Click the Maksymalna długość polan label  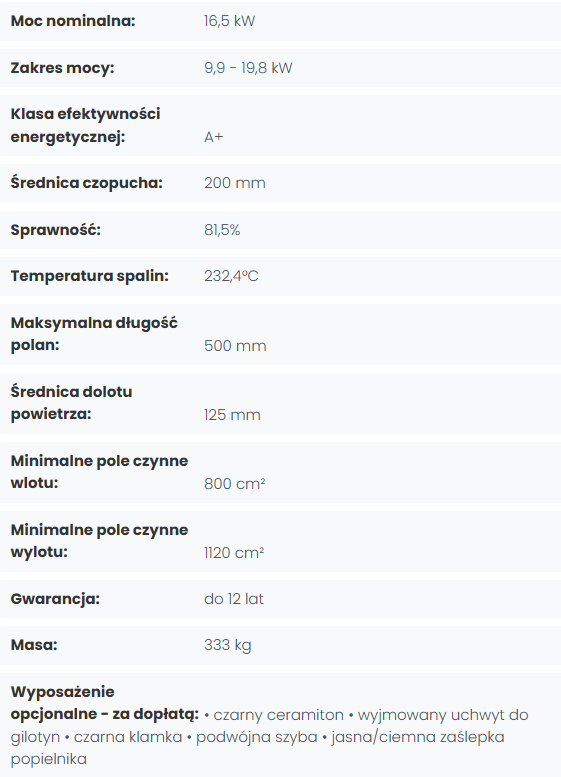94,333
